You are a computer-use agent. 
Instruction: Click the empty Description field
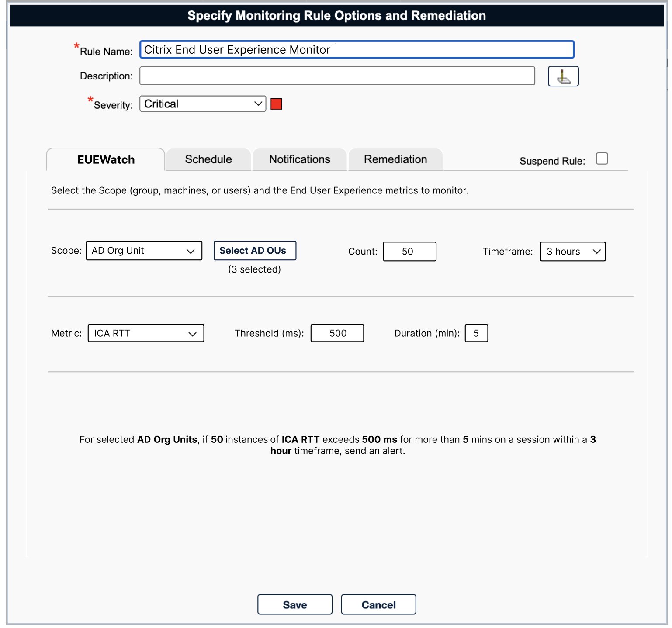[337, 76]
